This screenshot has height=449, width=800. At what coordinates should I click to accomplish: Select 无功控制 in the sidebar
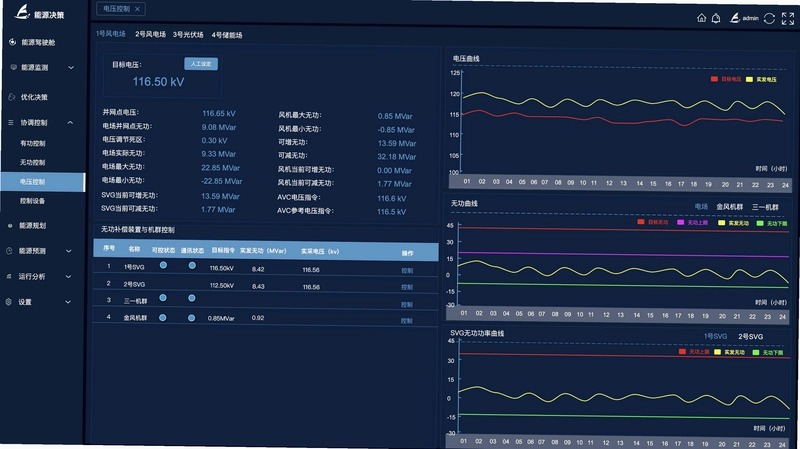(33, 162)
